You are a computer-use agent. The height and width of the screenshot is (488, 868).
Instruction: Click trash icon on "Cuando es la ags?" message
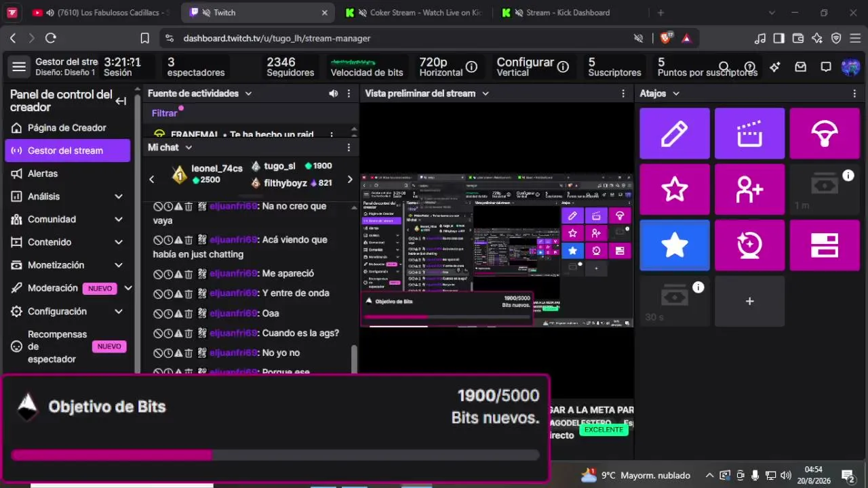(189, 333)
